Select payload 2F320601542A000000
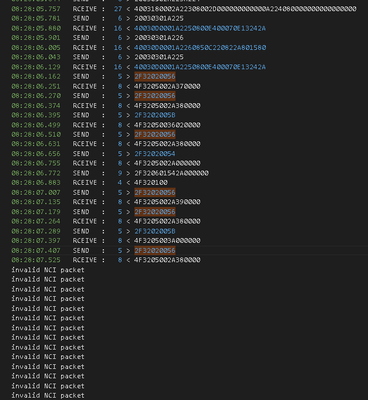The image size is (368, 400). [171, 173]
